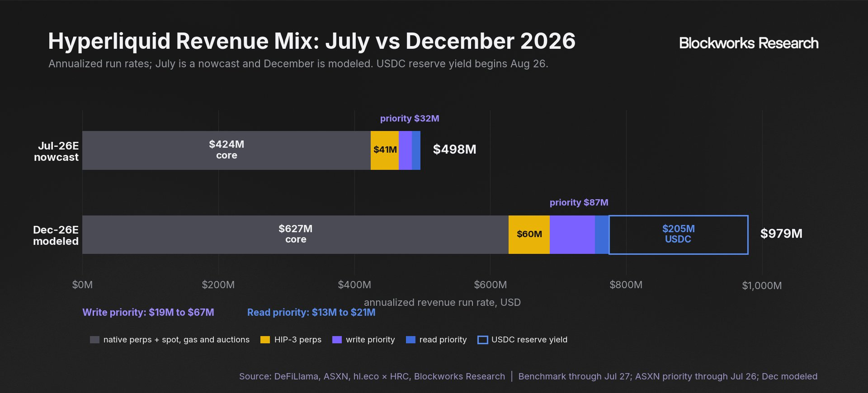The height and width of the screenshot is (393, 868).
Task: Click the USDC reserve yield legend text
Action: click(529, 340)
